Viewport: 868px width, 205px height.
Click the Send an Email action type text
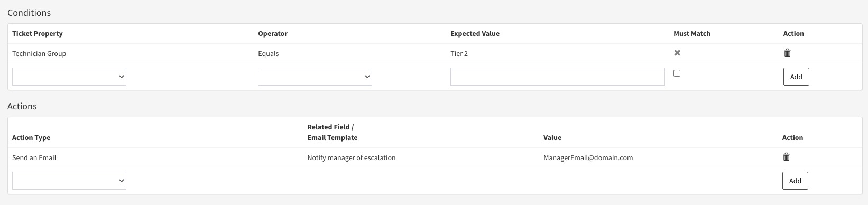point(34,157)
